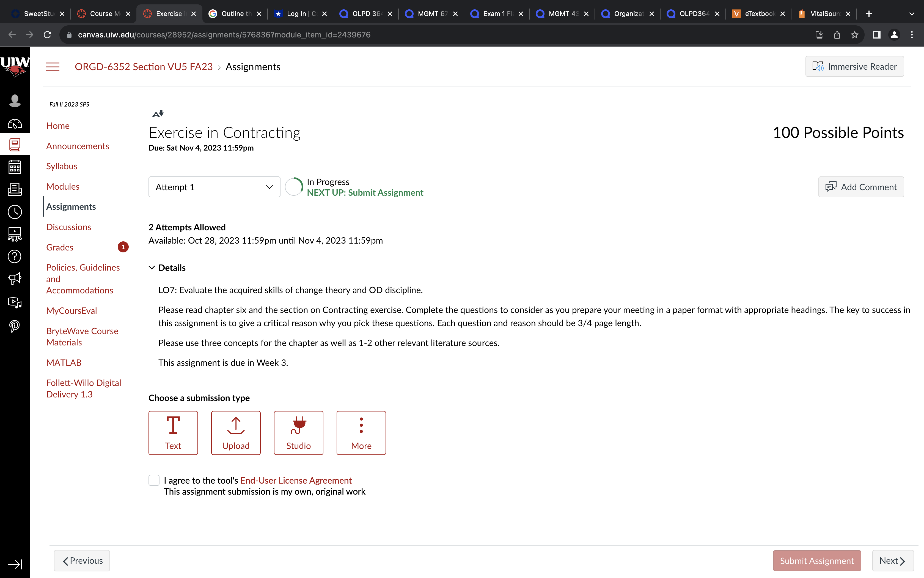
Task: Expand the global navigation with arrow icon
Action: pos(15,564)
